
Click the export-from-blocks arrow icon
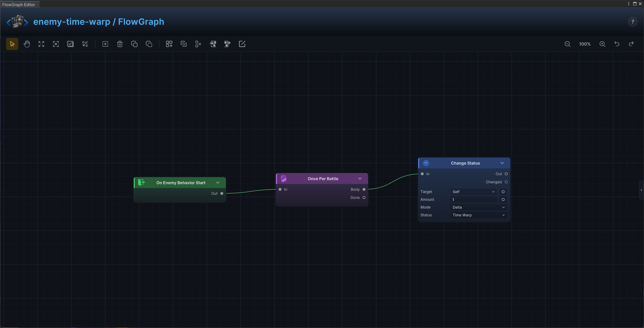[x=228, y=44]
